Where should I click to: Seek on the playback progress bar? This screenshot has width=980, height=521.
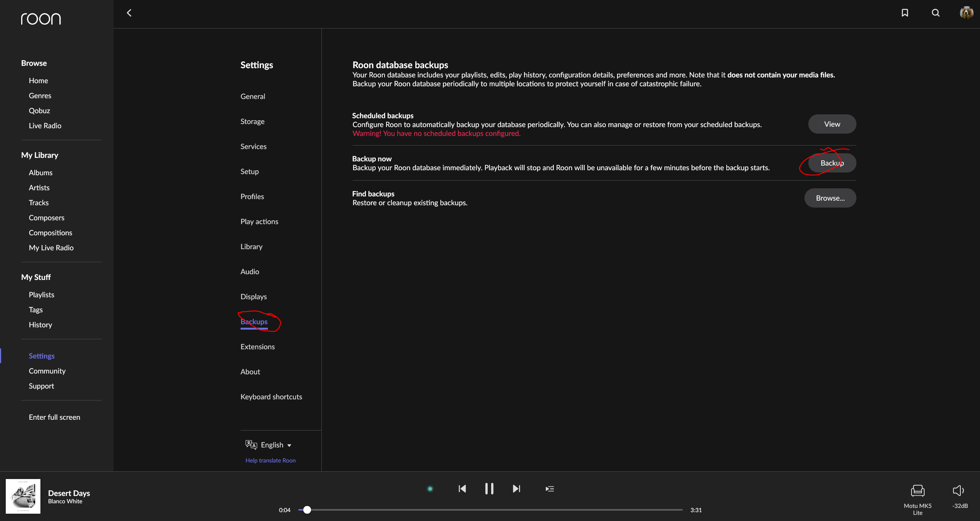pyautogui.click(x=491, y=510)
